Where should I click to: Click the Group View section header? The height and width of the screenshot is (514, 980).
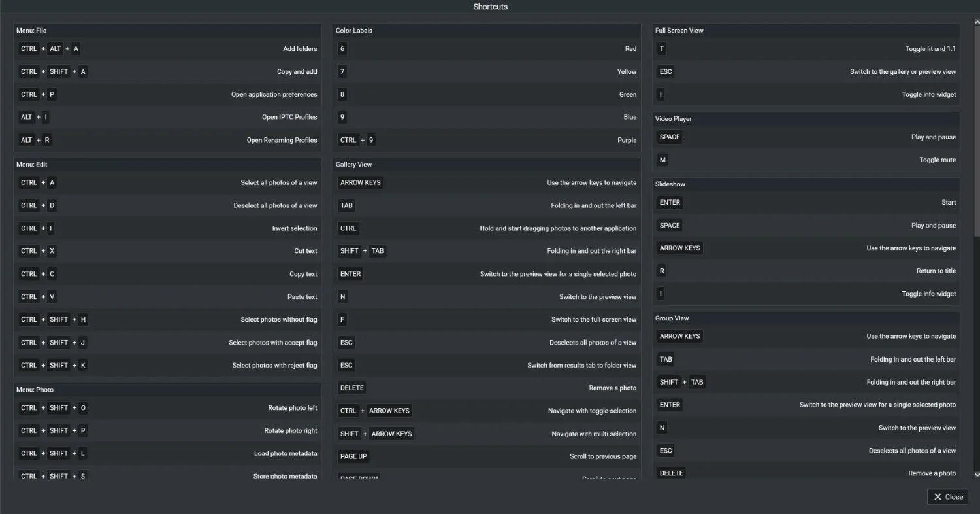(672, 318)
